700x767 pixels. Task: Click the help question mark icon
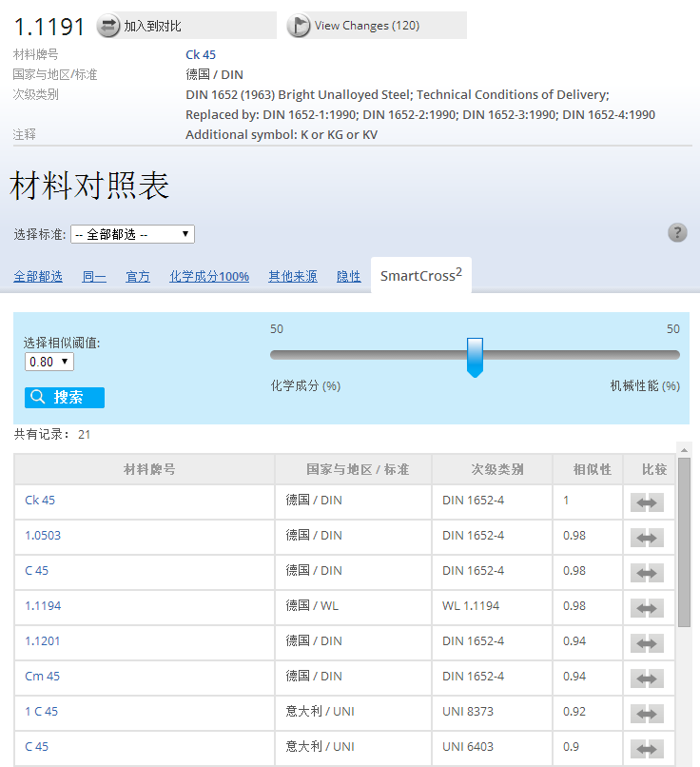click(677, 233)
